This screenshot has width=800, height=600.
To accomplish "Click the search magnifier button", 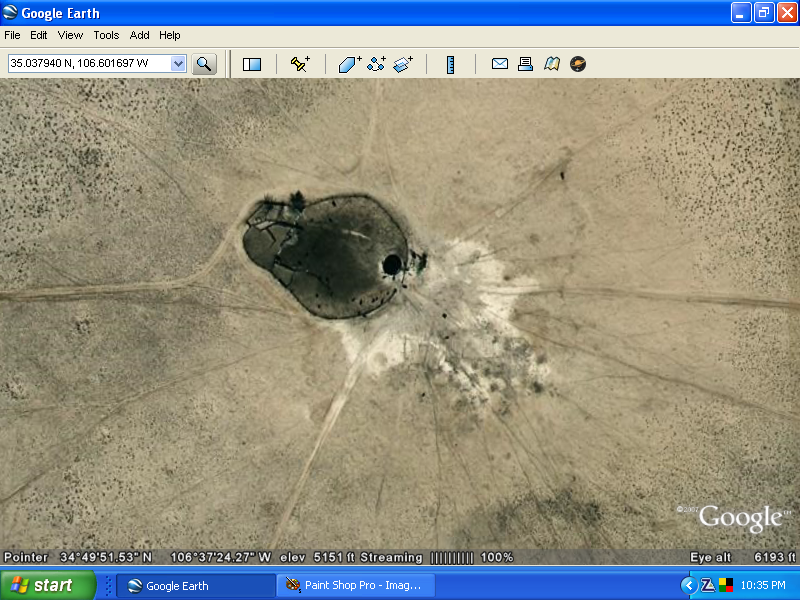I will [204, 64].
